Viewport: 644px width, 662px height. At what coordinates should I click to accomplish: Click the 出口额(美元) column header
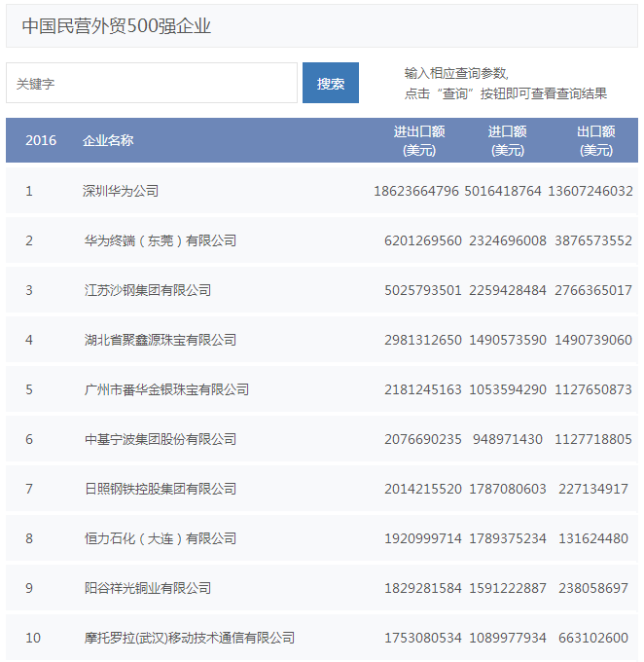pos(596,140)
